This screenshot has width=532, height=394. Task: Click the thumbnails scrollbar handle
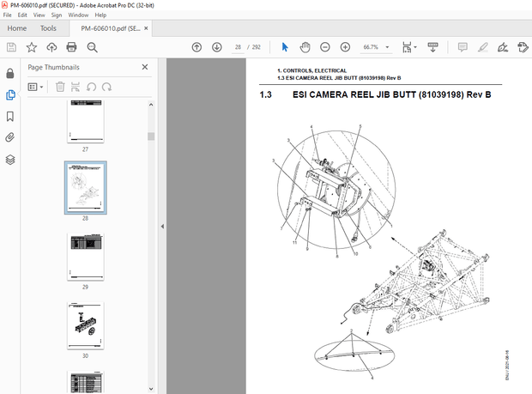click(x=151, y=136)
